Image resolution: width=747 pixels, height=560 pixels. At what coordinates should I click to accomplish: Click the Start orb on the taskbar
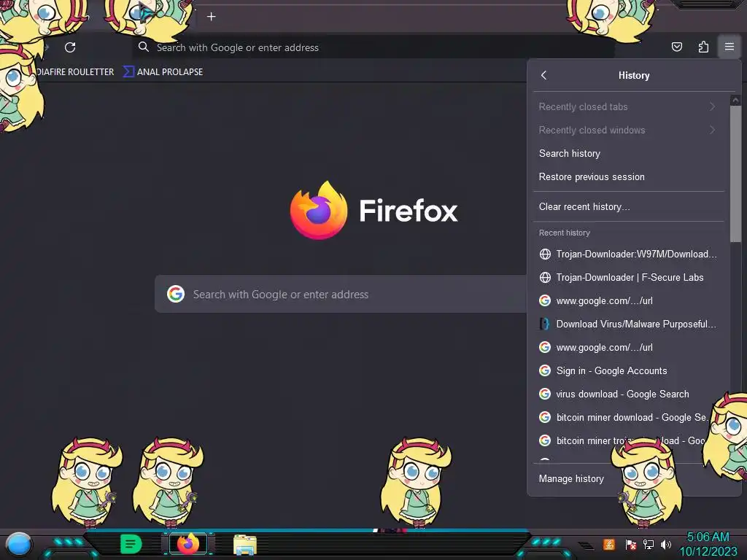click(18, 544)
